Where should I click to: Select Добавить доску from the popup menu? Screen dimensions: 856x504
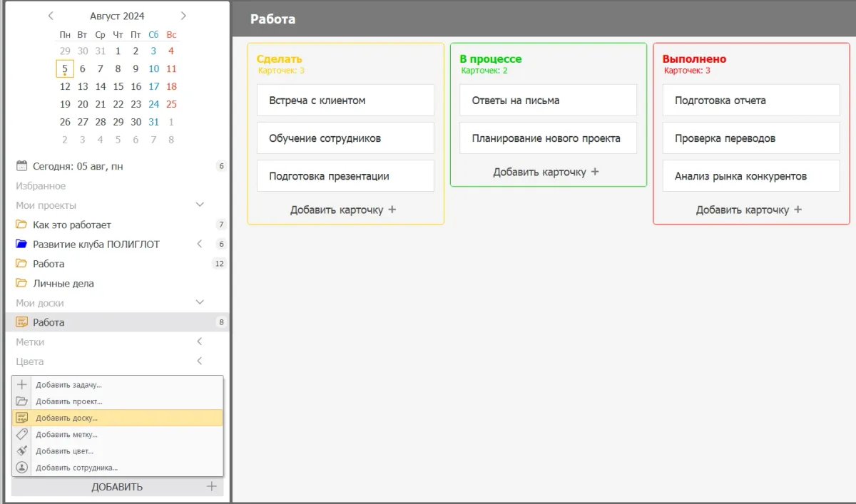click(x=67, y=418)
